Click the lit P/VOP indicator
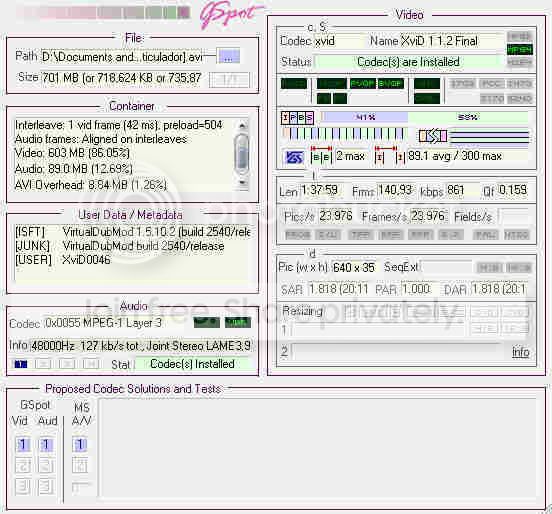Screen dimensions: 552x514 (x=363, y=84)
